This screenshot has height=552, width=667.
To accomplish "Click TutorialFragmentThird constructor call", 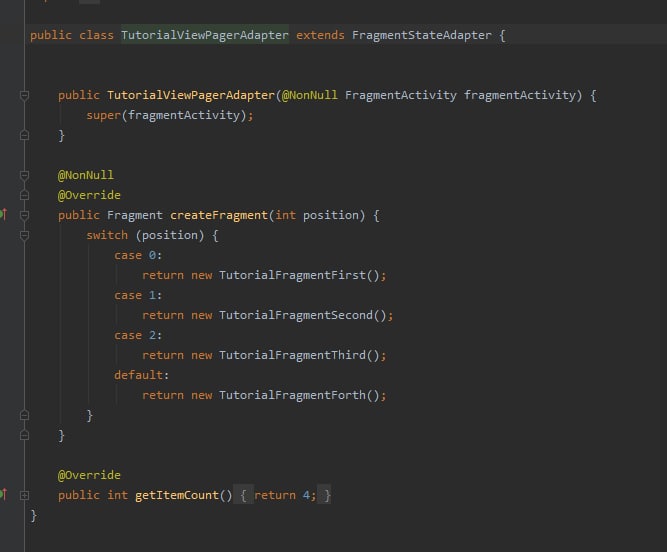I will (299, 355).
